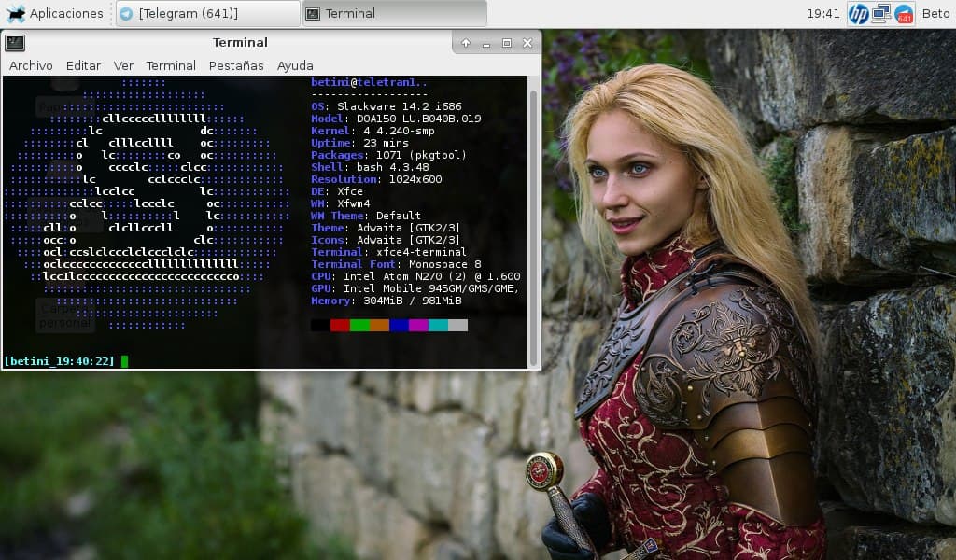Close the Terminal window

pyautogui.click(x=527, y=43)
